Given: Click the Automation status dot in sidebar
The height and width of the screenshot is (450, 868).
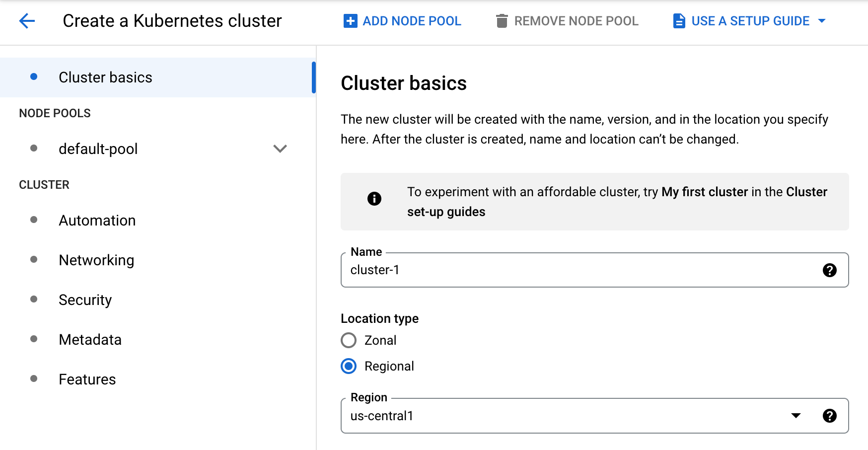Looking at the screenshot, I should click(x=34, y=219).
